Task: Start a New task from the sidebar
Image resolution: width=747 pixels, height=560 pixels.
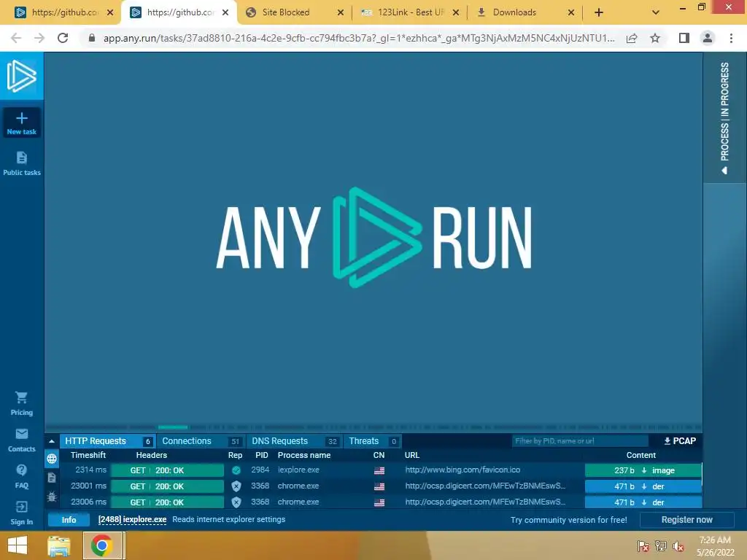Action: 21,123
